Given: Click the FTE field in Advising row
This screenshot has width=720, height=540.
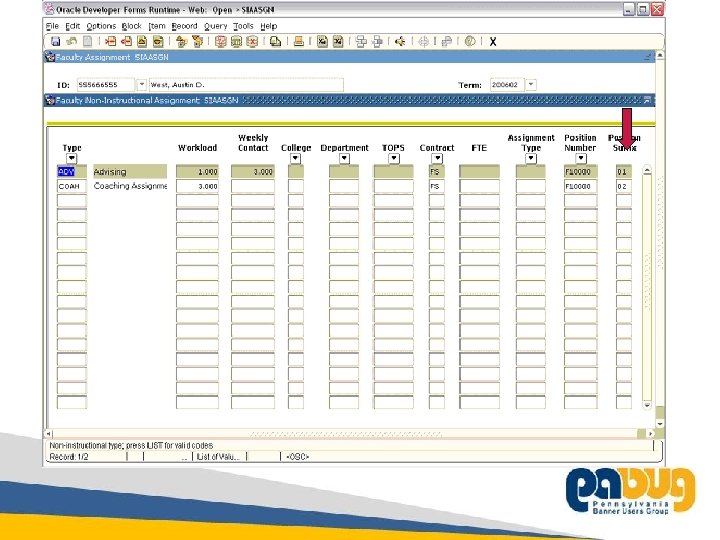Looking at the screenshot, I should 479,172.
